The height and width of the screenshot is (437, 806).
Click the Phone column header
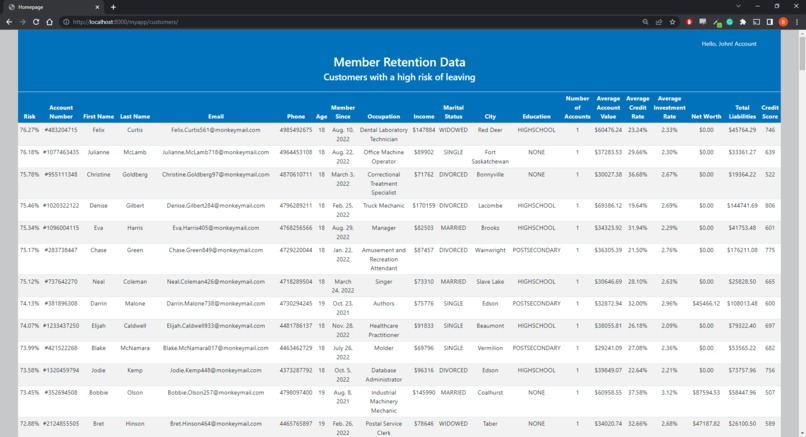point(296,117)
